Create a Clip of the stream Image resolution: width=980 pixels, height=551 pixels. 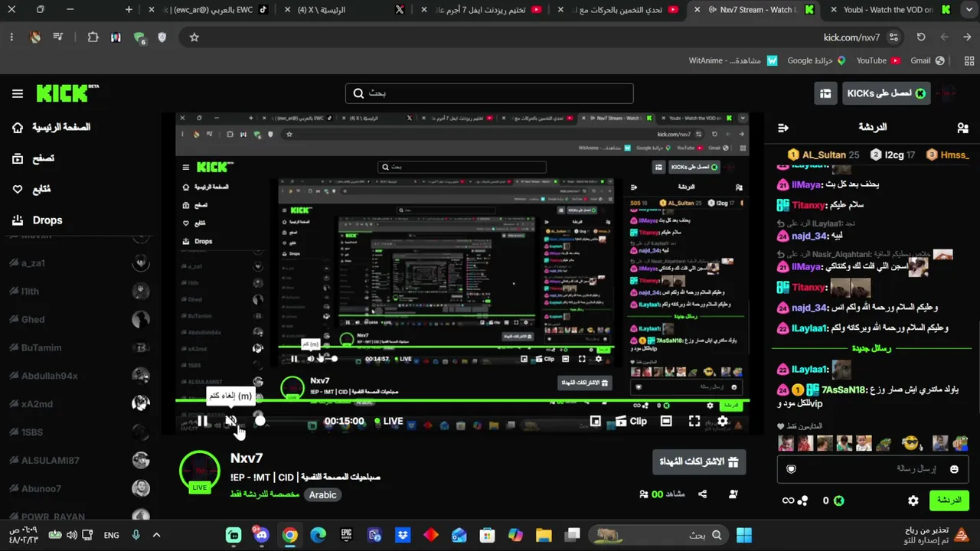632,421
